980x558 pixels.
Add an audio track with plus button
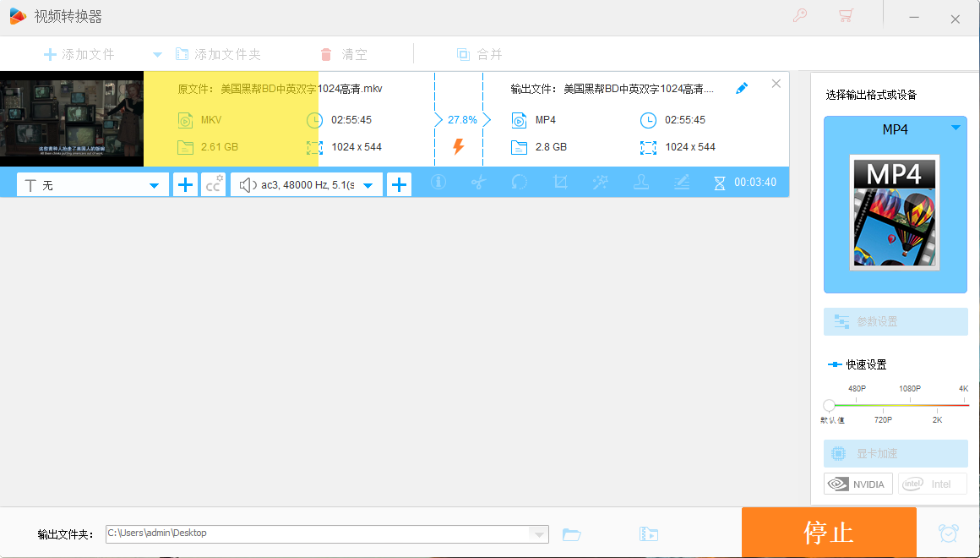click(399, 184)
